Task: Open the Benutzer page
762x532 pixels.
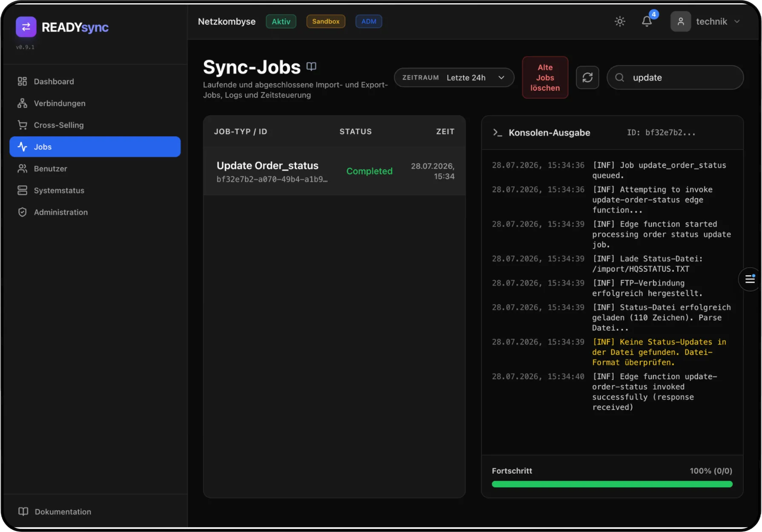Action: (95, 169)
